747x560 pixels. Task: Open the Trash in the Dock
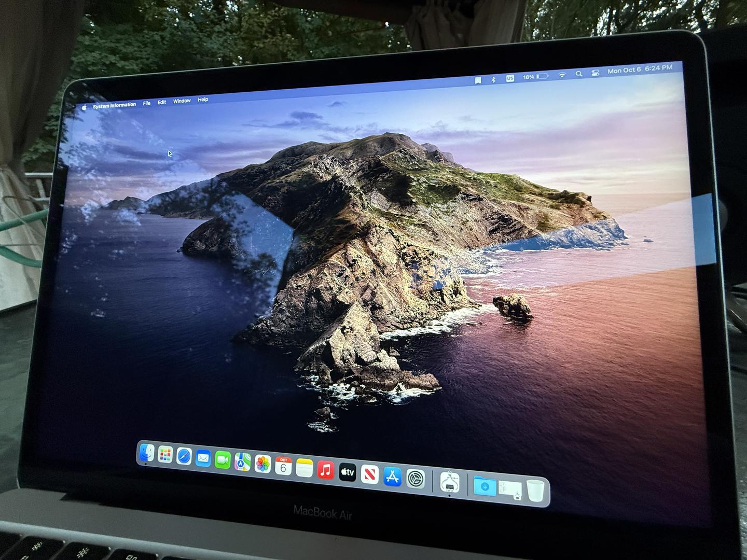coord(535,490)
